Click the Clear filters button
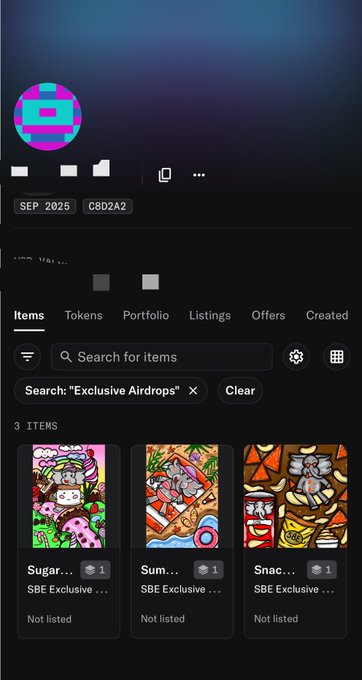 pos(240,391)
